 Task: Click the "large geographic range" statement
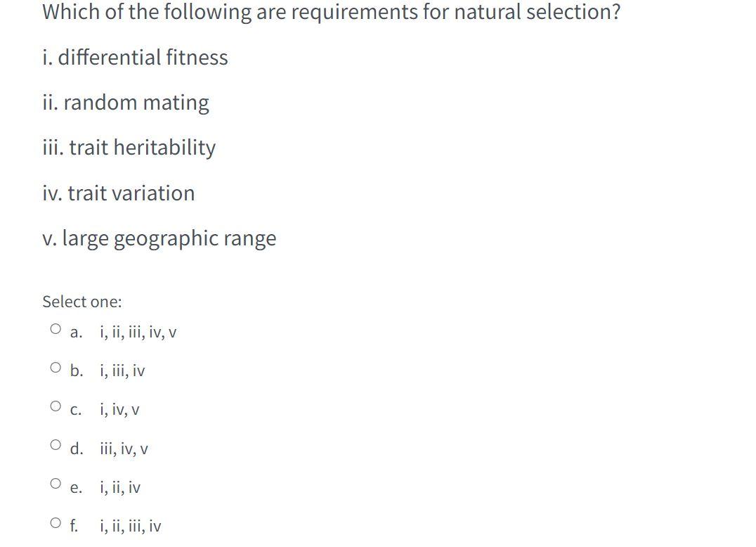coord(159,239)
